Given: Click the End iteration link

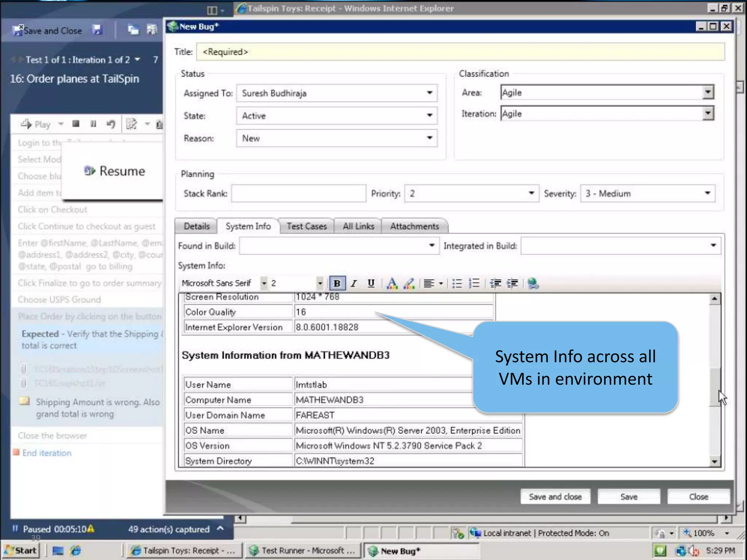Looking at the screenshot, I should click(x=47, y=453).
